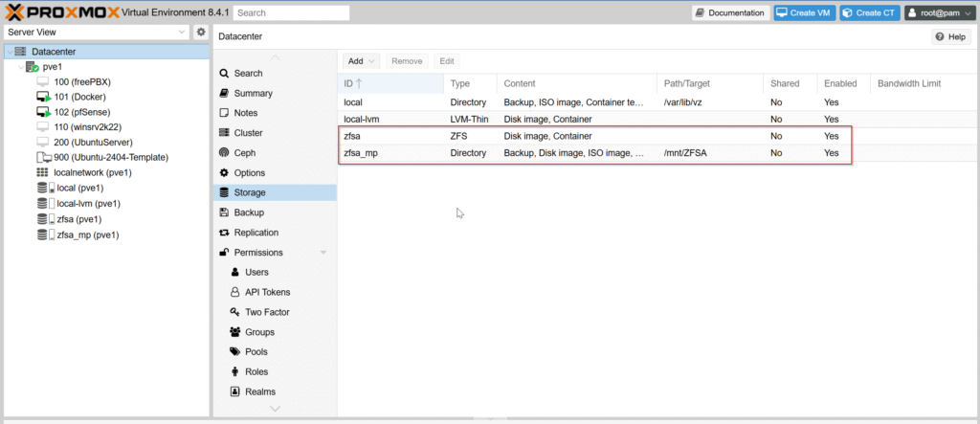The width and height of the screenshot is (980, 424).
Task: Click the running 102 (pfSense) VM icon
Action: [x=43, y=112]
